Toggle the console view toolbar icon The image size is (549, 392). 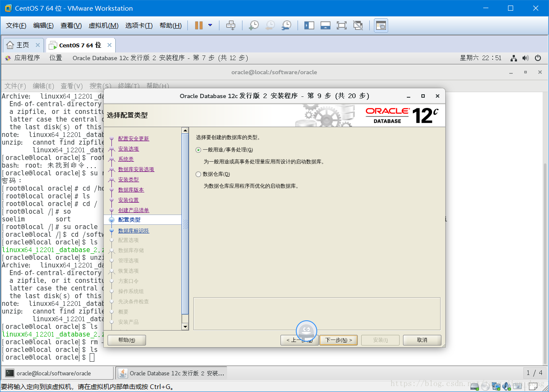(381, 26)
